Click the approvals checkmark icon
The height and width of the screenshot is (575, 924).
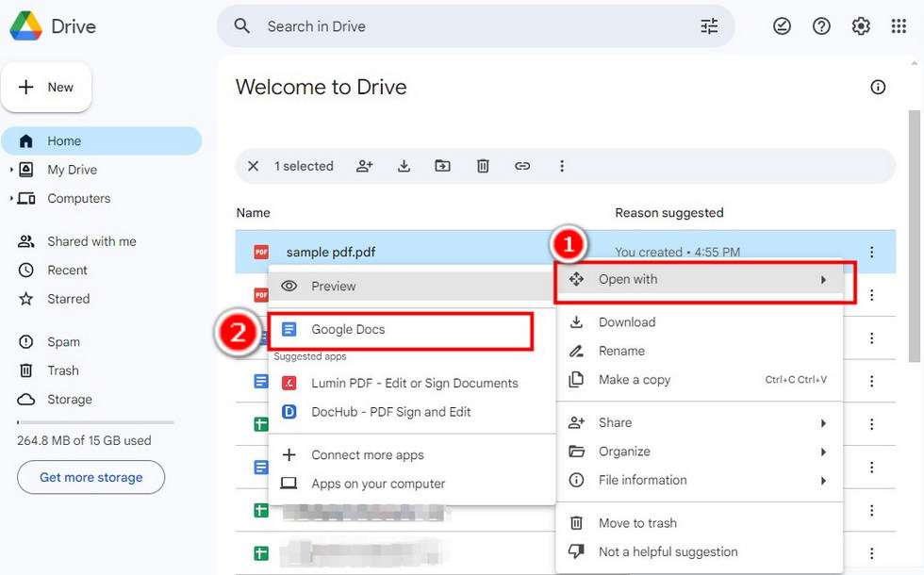pyautogui.click(x=782, y=25)
